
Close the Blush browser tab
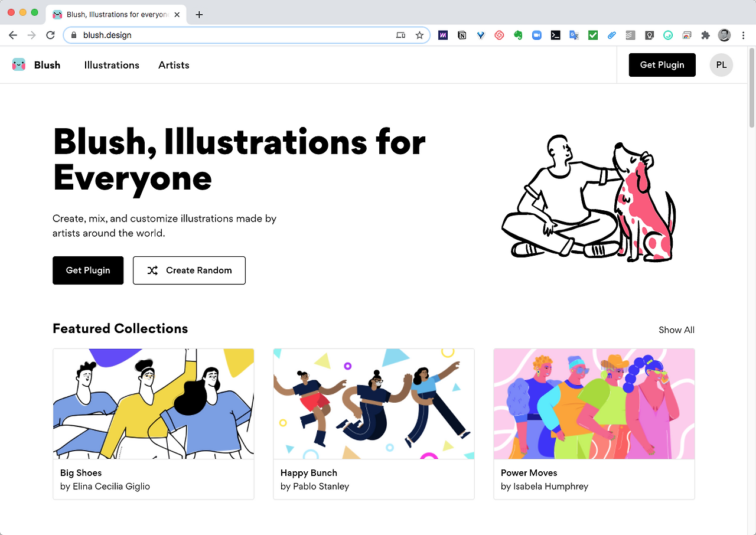177,15
